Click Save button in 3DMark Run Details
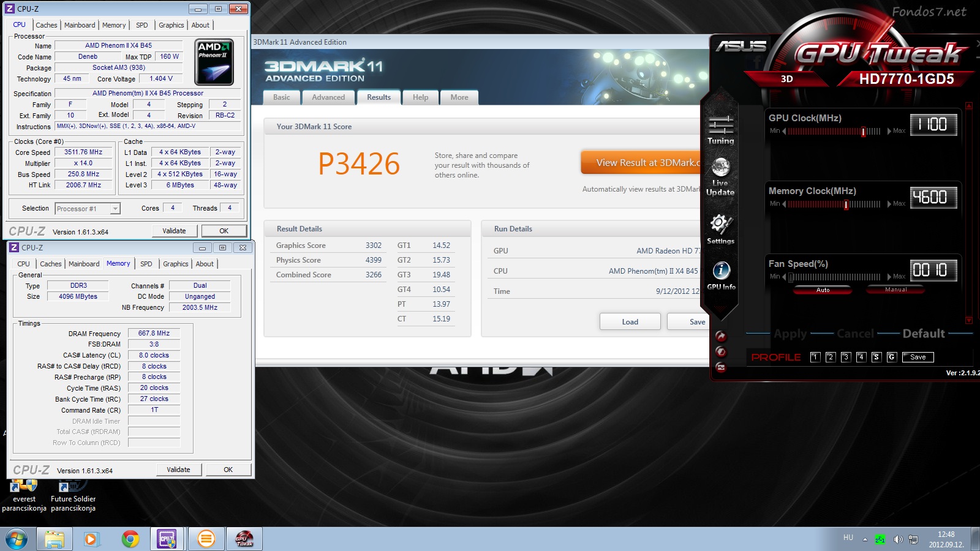Screen dimensions: 980x551 [689, 322]
